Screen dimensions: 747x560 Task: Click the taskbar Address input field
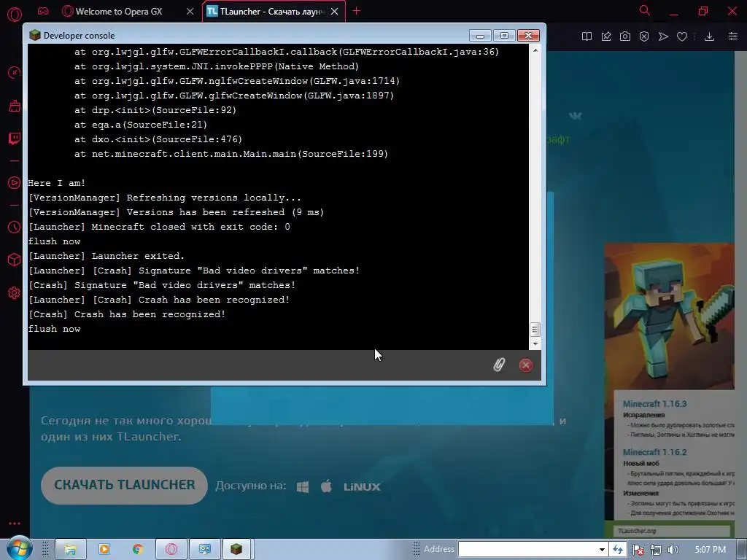click(x=527, y=550)
